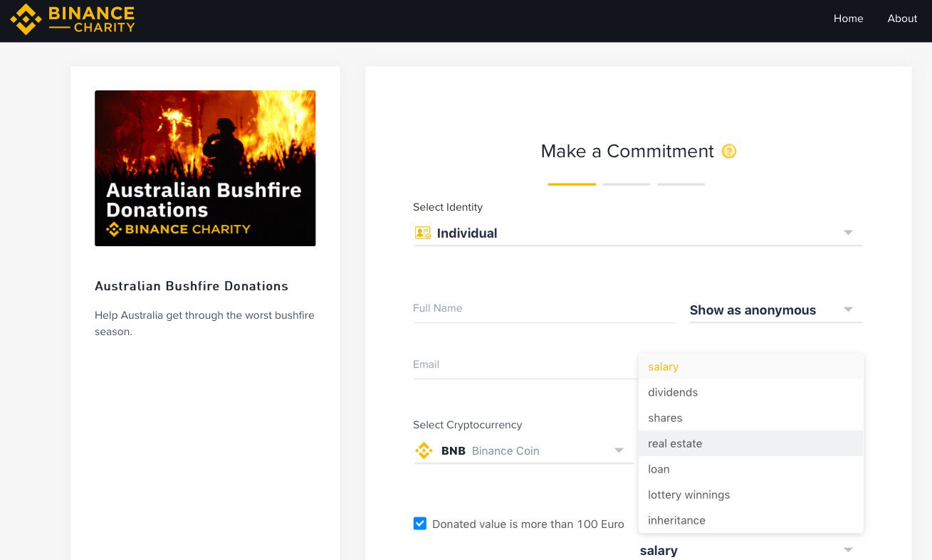The image size is (932, 560).
Task: Select real estate option
Action: pos(751,443)
